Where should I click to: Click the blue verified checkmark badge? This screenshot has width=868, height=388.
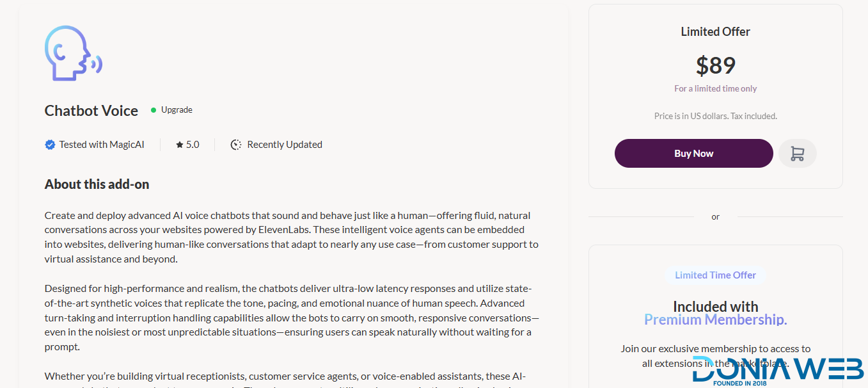pyautogui.click(x=50, y=145)
